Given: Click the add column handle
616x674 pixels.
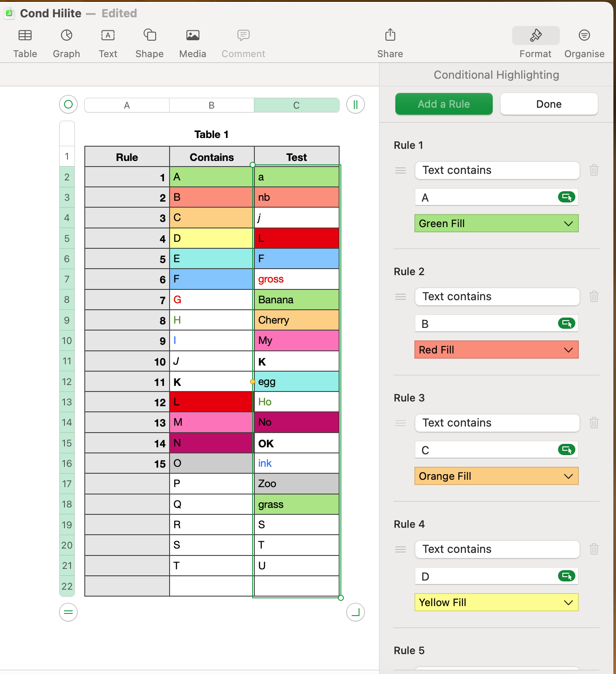Looking at the screenshot, I should tap(356, 104).
